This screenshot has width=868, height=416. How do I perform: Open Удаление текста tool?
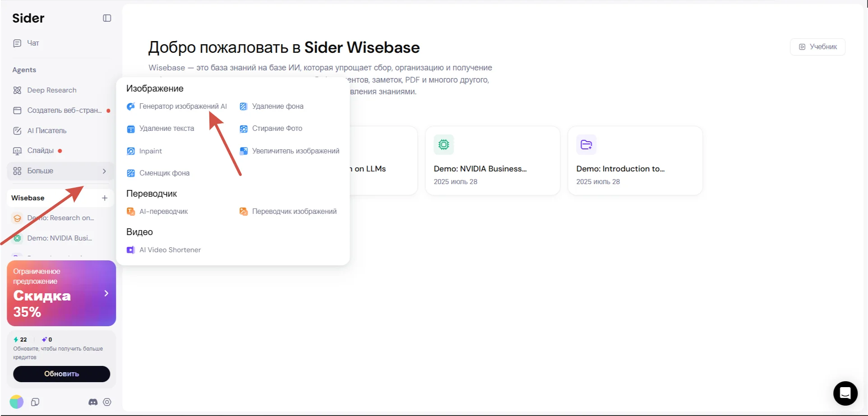(161, 129)
